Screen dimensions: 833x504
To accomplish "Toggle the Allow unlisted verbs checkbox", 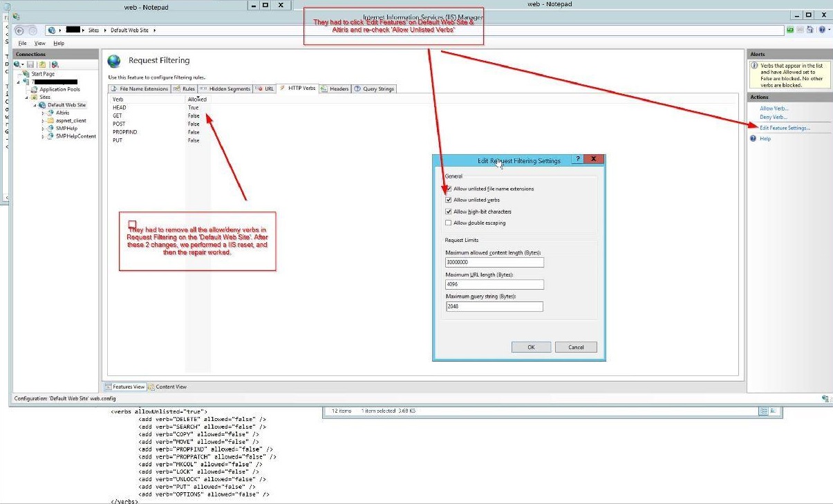I will (x=449, y=200).
